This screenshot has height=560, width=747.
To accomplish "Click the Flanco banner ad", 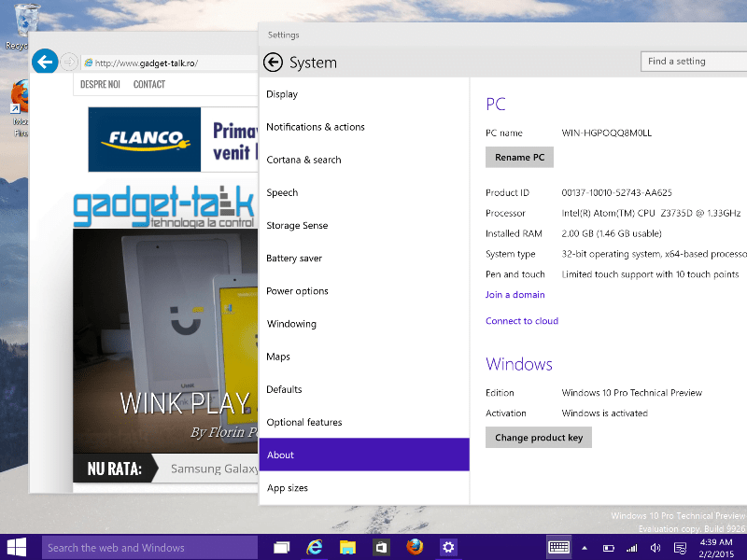I will (x=173, y=139).
